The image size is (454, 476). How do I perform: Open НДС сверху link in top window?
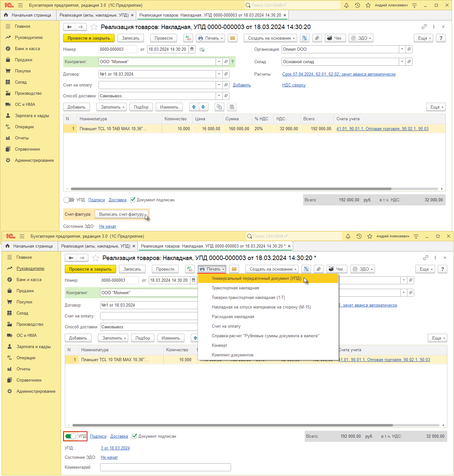(x=294, y=85)
